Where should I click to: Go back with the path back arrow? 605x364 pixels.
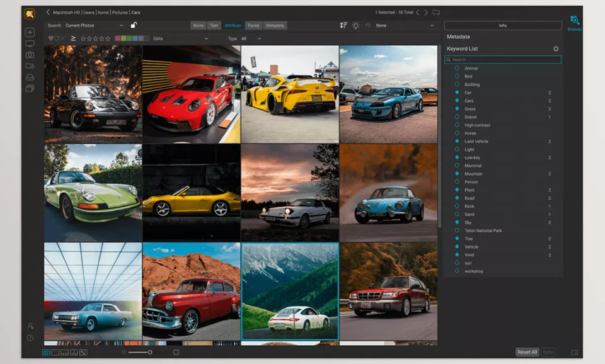pos(48,12)
